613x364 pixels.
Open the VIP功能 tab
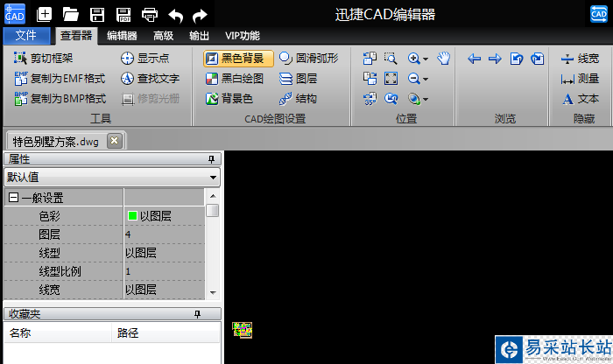coord(243,36)
